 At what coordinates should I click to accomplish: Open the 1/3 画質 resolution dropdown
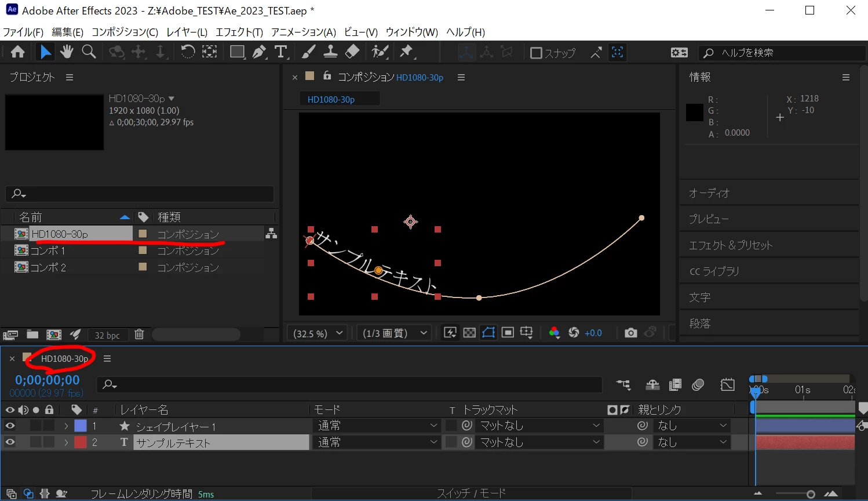pos(394,333)
